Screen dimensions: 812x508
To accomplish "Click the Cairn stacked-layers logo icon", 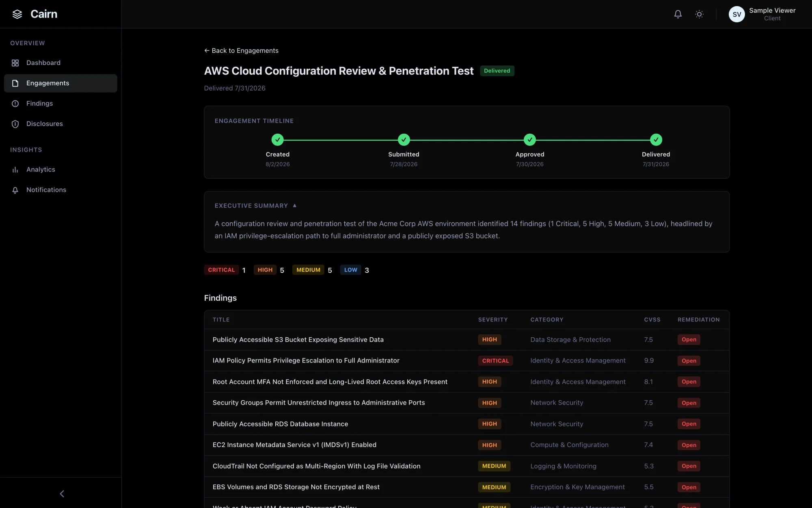I will coord(17,14).
